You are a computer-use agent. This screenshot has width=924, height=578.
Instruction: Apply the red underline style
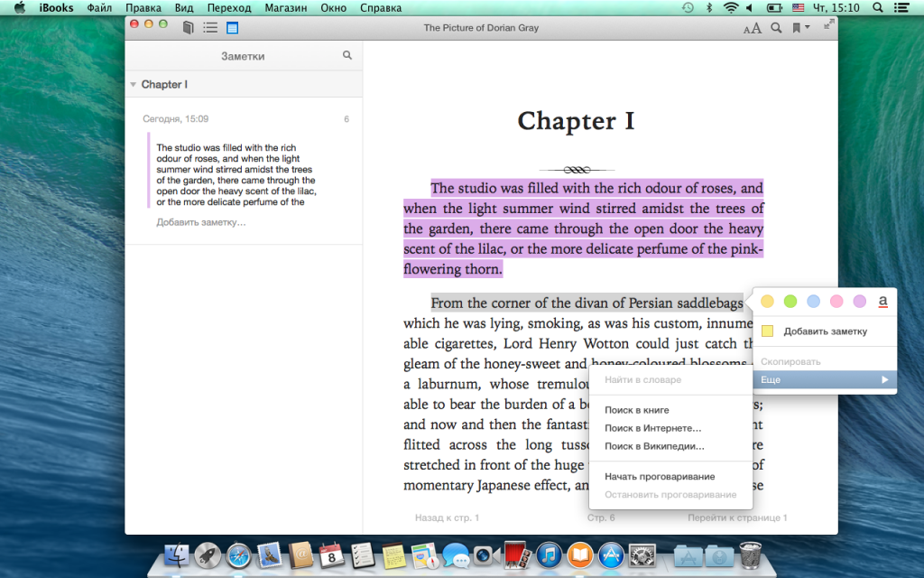882,302
